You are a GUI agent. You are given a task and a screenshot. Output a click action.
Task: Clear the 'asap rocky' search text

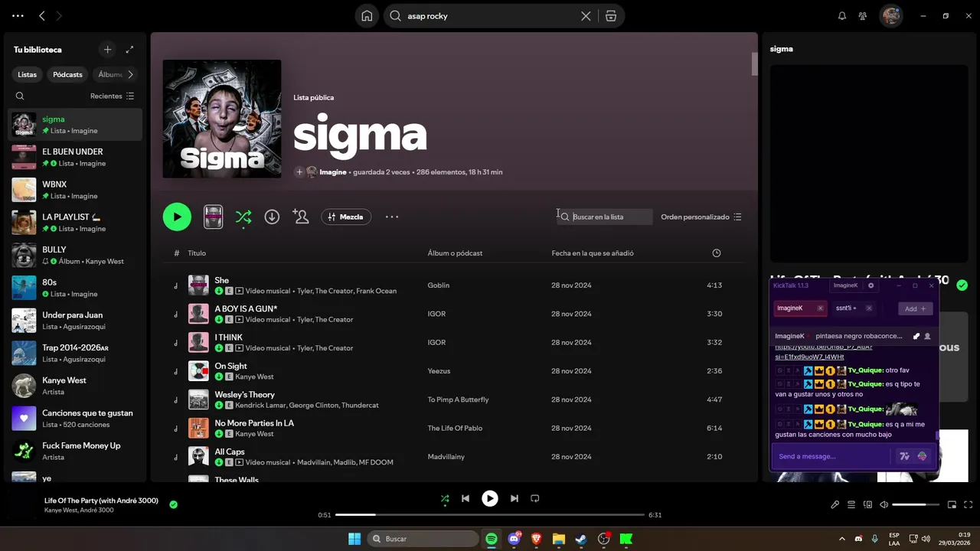586,16
